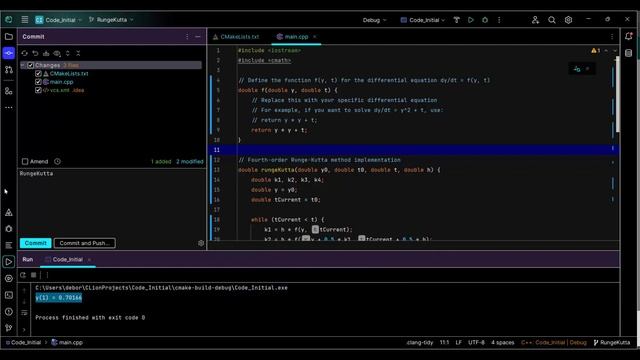Switch to the CMakeLists.txt editor tab
The image size is (640, 360).
pos(236,37)
